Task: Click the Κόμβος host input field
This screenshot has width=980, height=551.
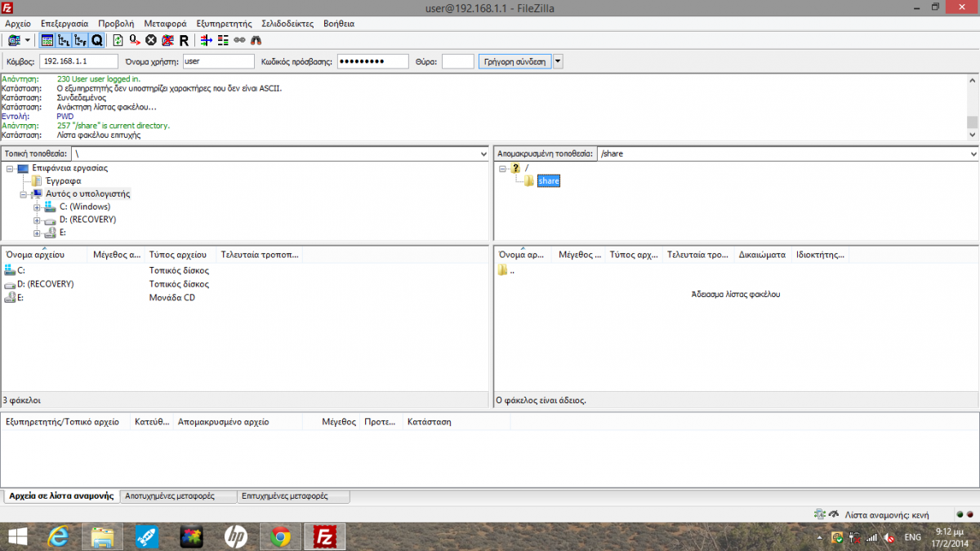Action: pyautogui.click(x=78, y=61)
